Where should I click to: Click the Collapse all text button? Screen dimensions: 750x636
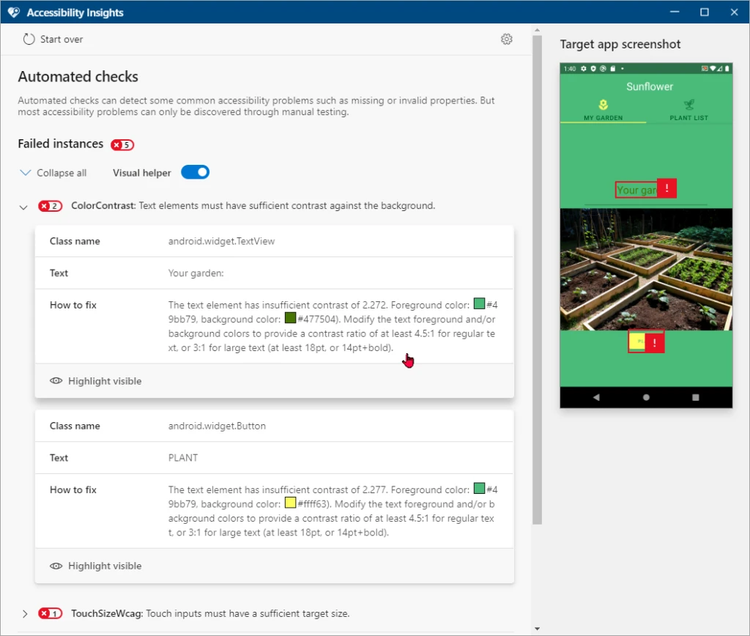pos(62,173)
